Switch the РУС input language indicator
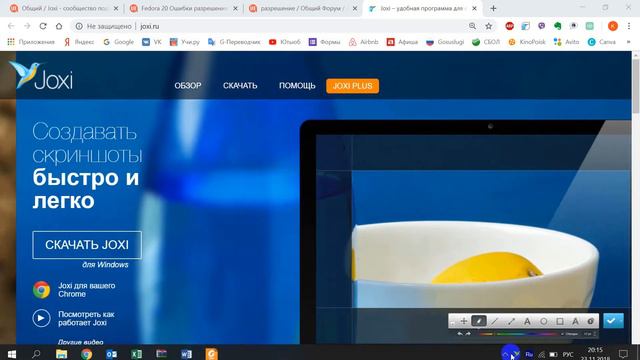Image resolution: width=640 pixels, height=360 pixels. pyautogui.click(x=568, y=354)
